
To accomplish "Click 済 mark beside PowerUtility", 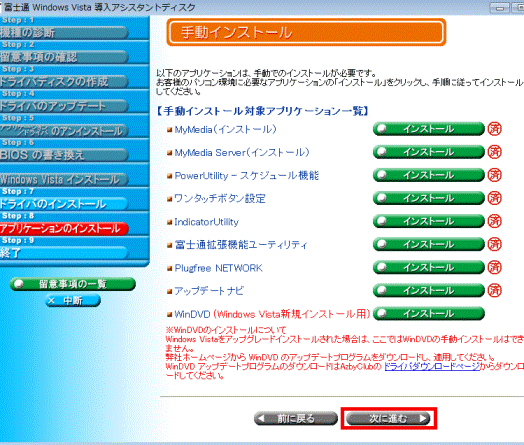I will click(x=495, y=175).
